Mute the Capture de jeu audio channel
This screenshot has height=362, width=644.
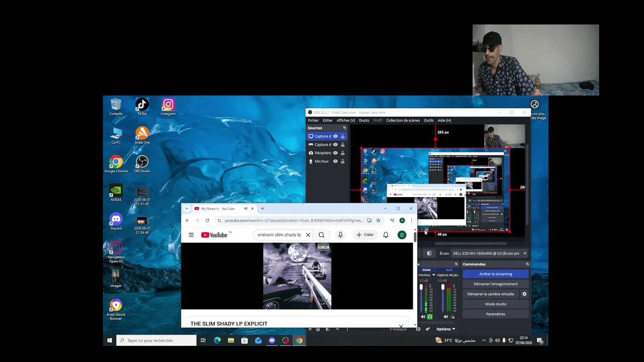click(x=446, y=317)
